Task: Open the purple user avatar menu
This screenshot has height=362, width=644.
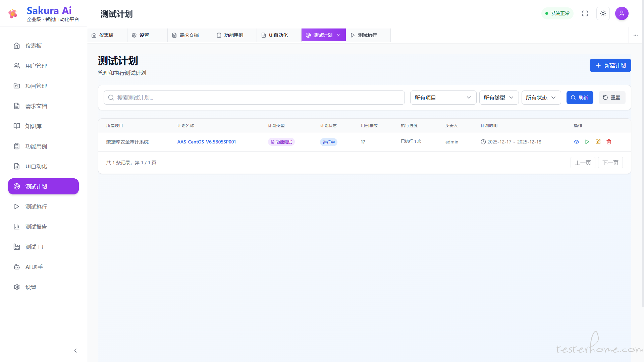Action: click(622, 13)
